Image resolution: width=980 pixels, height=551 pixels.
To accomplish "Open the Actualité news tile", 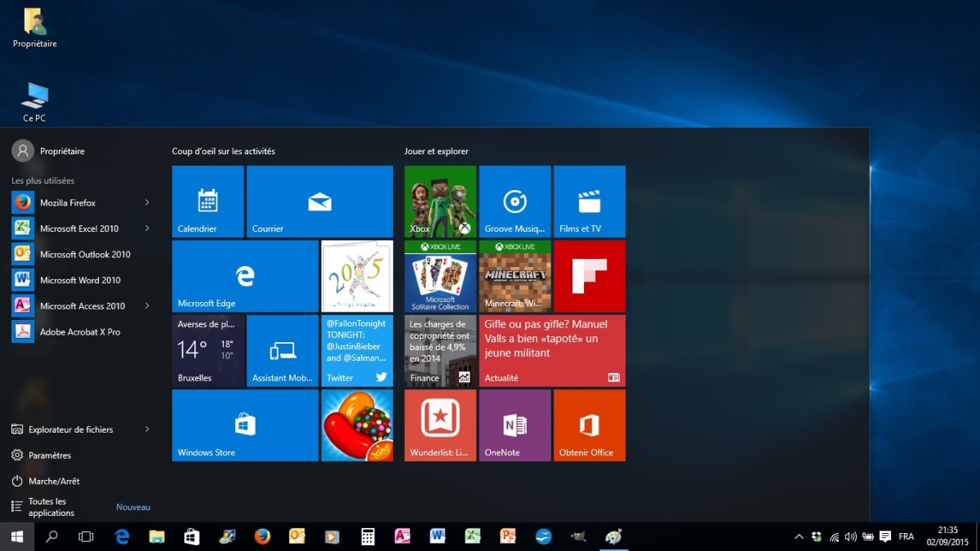I will pos(552,351).
